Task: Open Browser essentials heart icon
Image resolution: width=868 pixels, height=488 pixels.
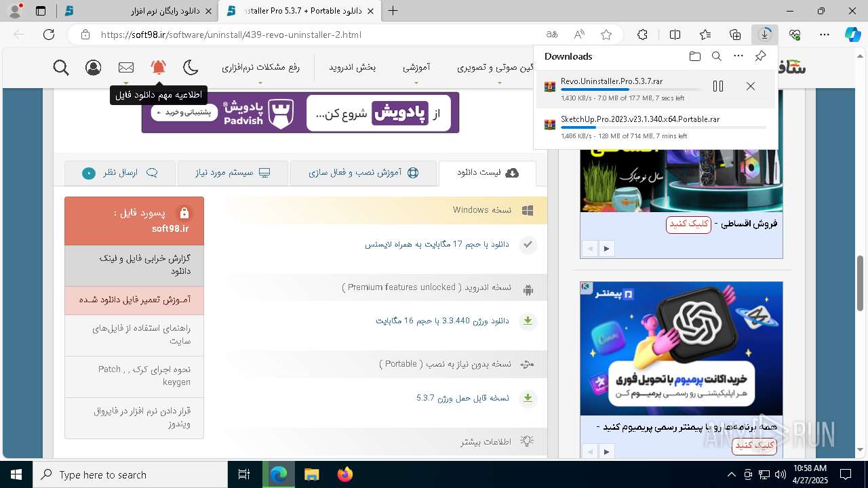Action: click(795, 35)
